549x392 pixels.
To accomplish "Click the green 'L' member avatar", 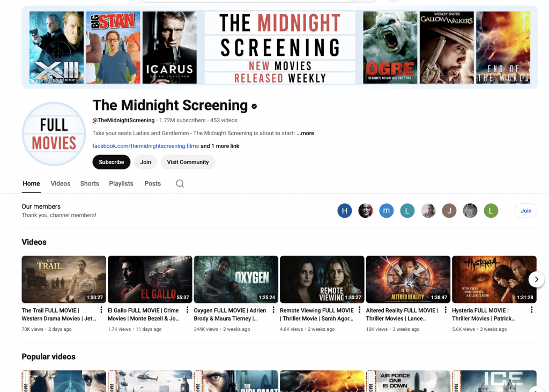I will (x=491, y=211).
